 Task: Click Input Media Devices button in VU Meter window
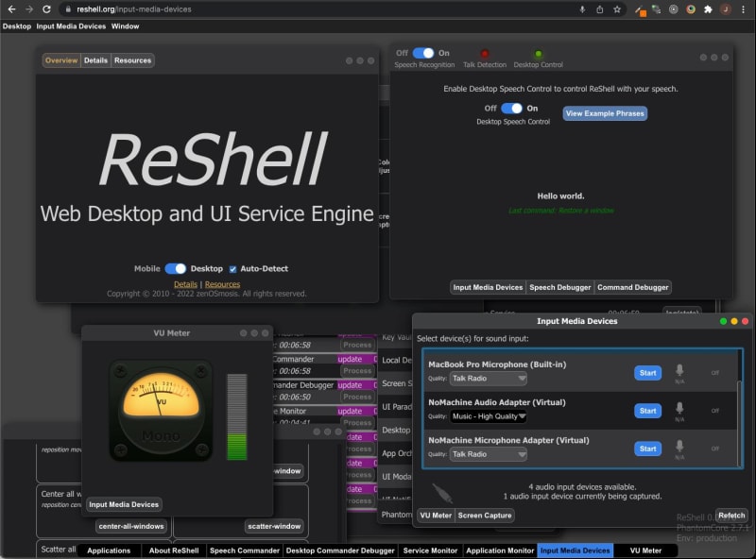[x=124, y=504]
